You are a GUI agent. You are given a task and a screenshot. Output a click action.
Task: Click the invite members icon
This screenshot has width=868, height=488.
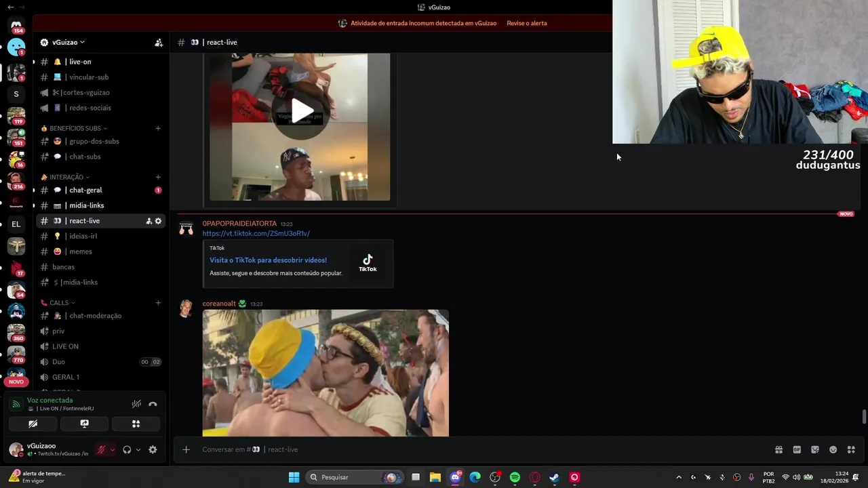(159, 42)
